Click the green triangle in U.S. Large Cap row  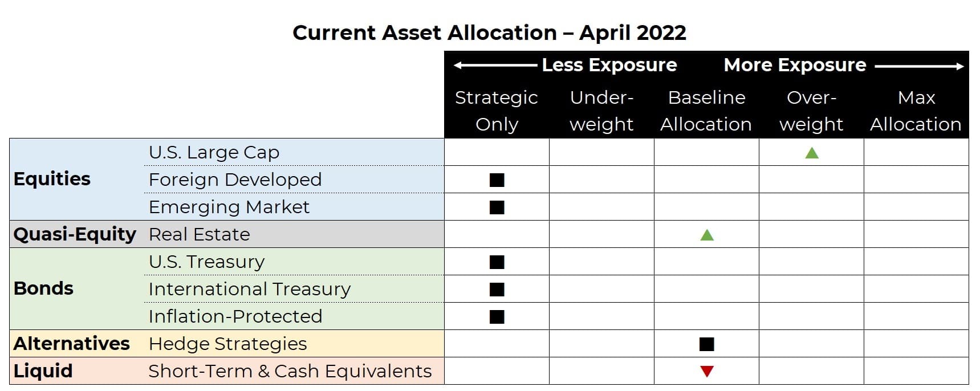coord(812,153)
